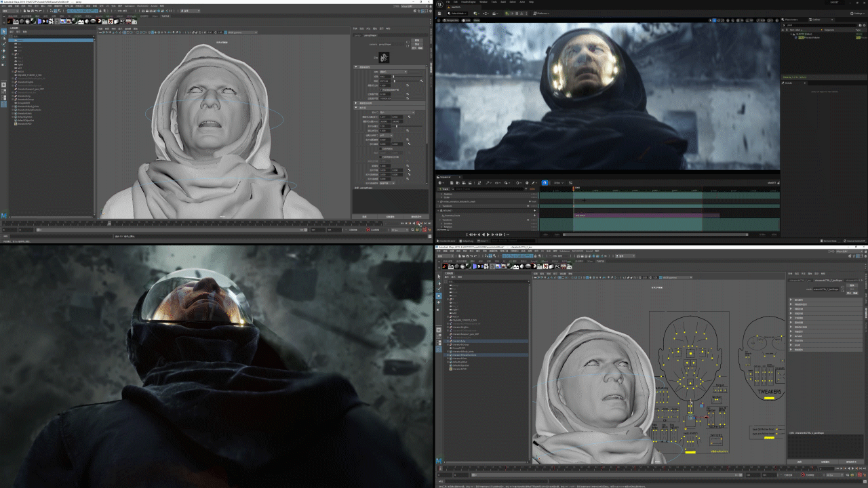
Task: Click the Sequencer horizontal scrollbar
Action: [x=655, y=235]
